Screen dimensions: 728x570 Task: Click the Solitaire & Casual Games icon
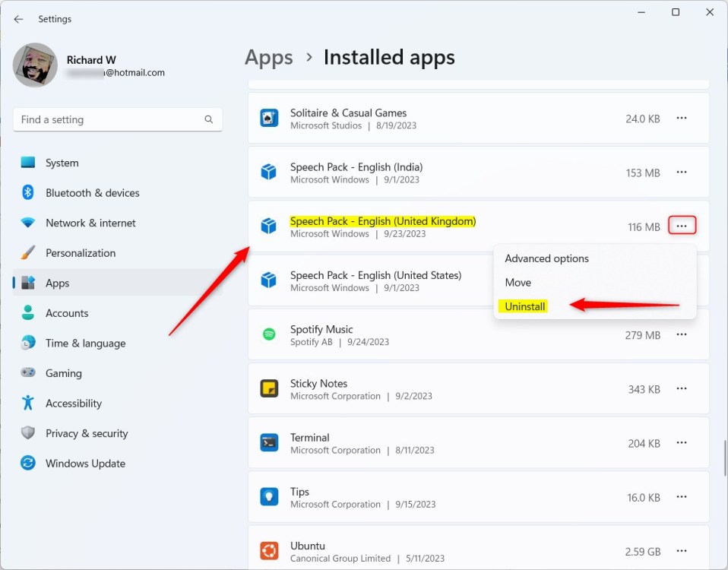(269, 118)
